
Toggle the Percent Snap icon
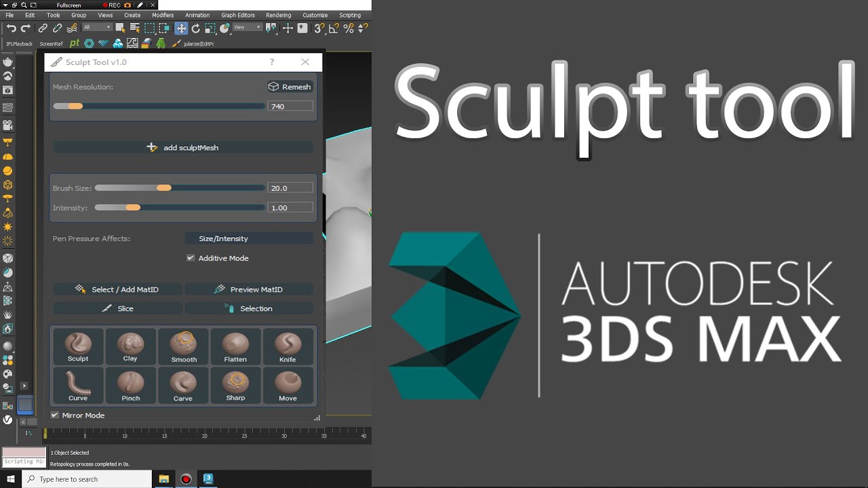pyautogui.click(x=349, y=28)
